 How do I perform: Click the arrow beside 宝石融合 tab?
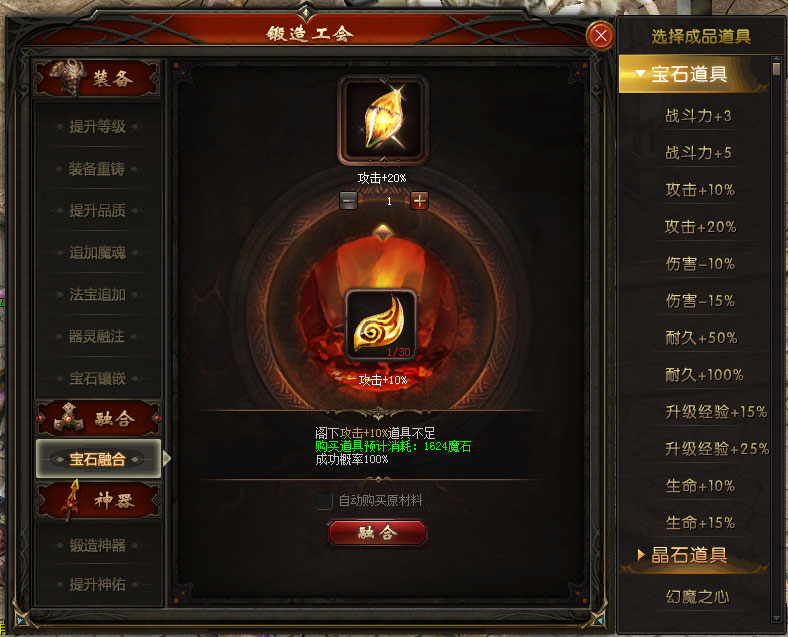[x=167, y=458]
